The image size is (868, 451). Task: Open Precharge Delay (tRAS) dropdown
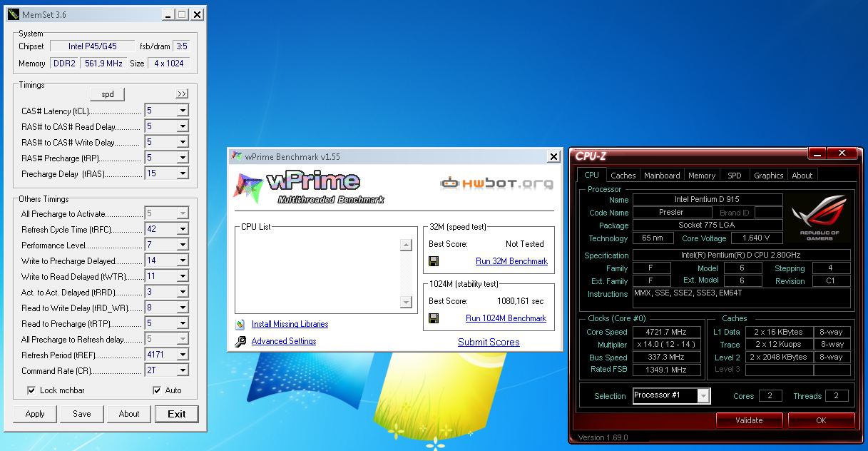(183, 173)
